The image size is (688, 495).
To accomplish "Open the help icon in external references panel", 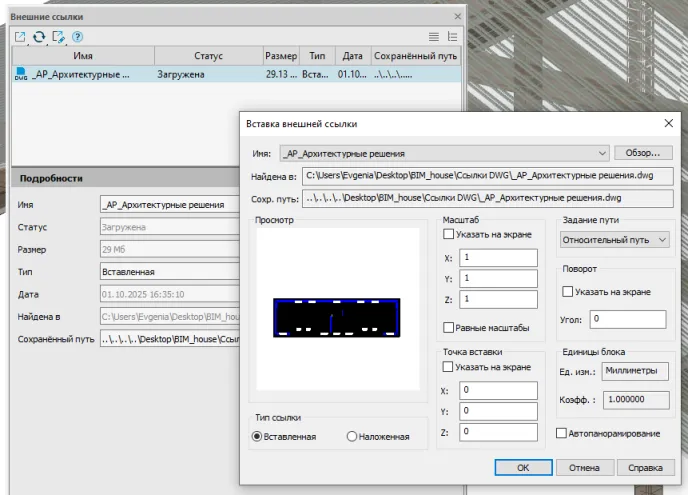I will [77, 37].
